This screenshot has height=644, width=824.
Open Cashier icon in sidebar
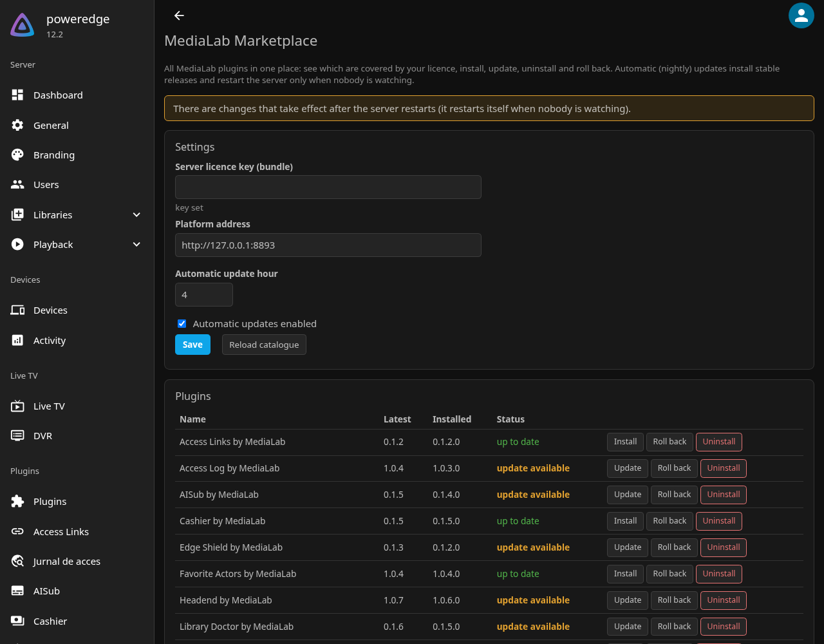17,621
